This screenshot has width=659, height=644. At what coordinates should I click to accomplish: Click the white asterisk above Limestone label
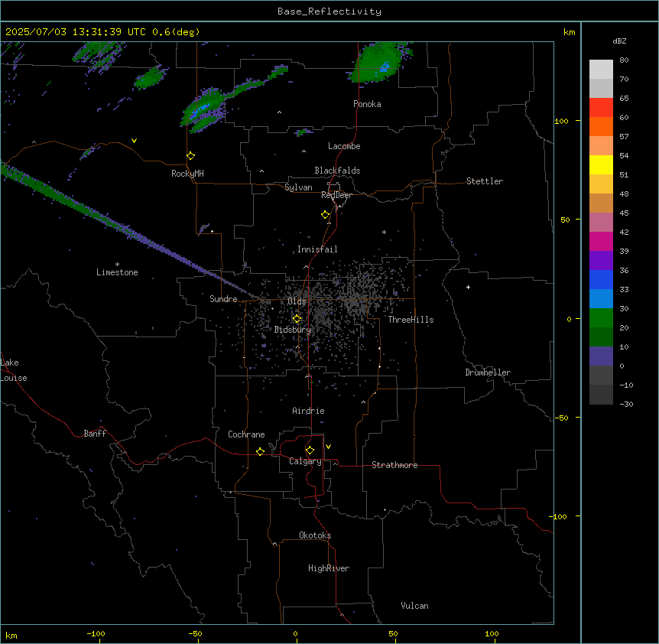coord(117,265)
